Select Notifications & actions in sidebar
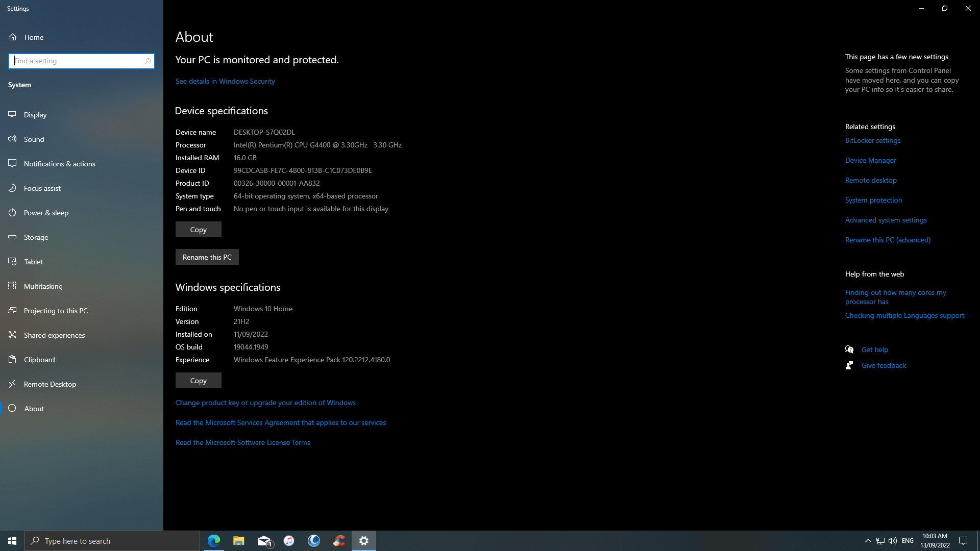The height and width of the screenshot is (551, 980). click(x=82, y=164)
